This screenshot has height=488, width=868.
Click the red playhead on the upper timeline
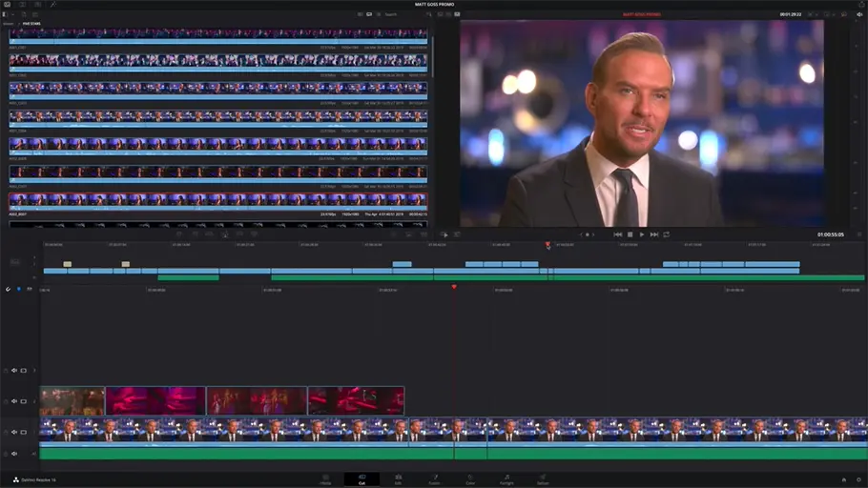(x=548, y=245)
